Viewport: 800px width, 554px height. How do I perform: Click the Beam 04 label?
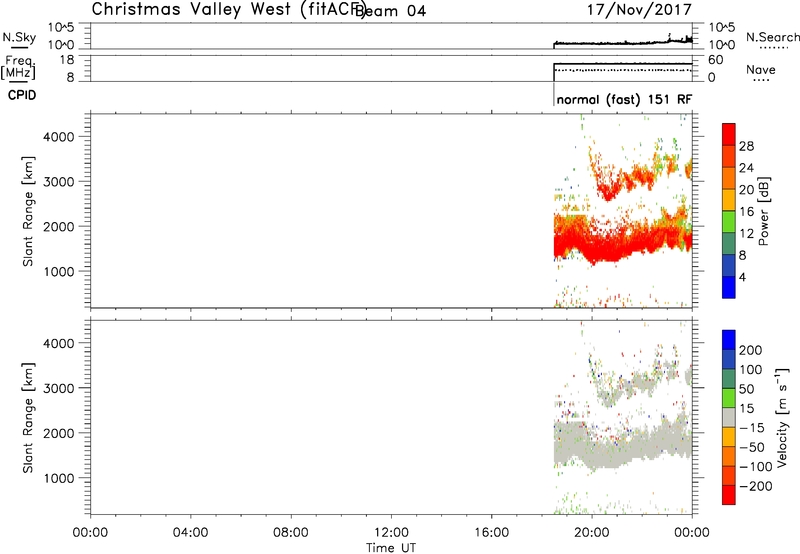click(390, 11)
